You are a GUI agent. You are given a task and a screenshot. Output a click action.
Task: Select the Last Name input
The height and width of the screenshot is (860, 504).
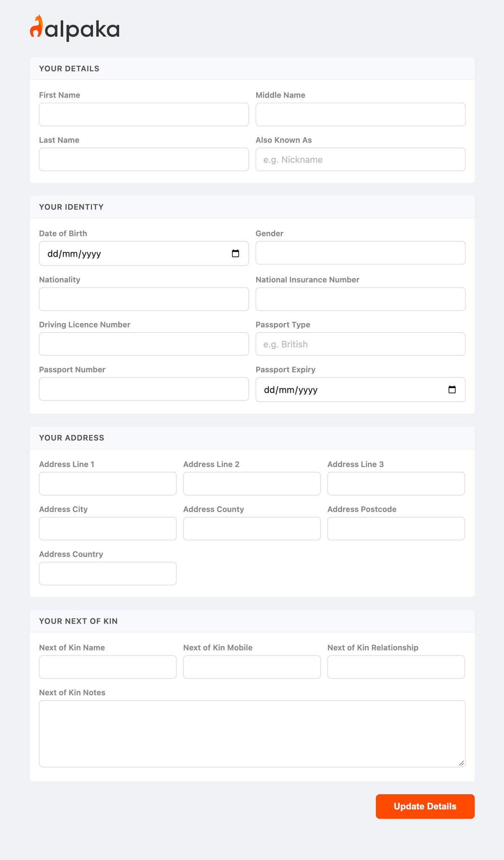(x=144, y=159)
